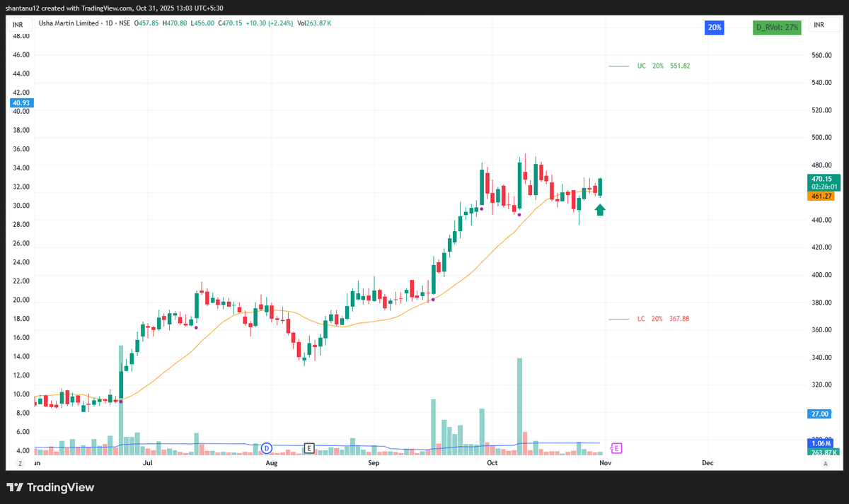849x504 pixels.
Task: Click the Vol 263.87K legend value
Action: [314, 23]
